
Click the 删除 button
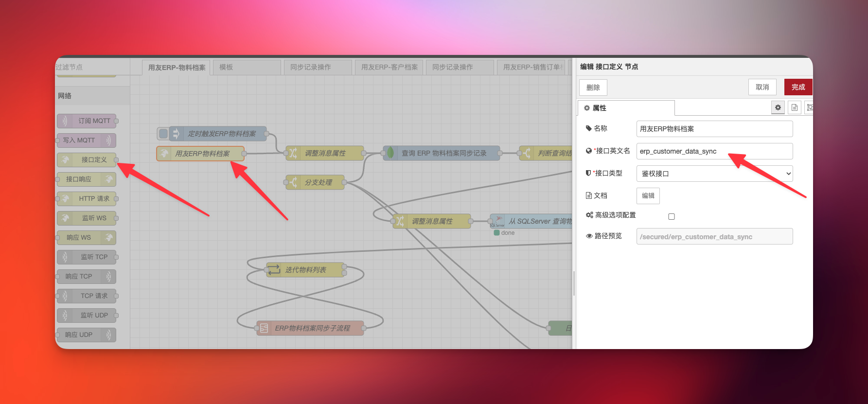click(593, 88)
